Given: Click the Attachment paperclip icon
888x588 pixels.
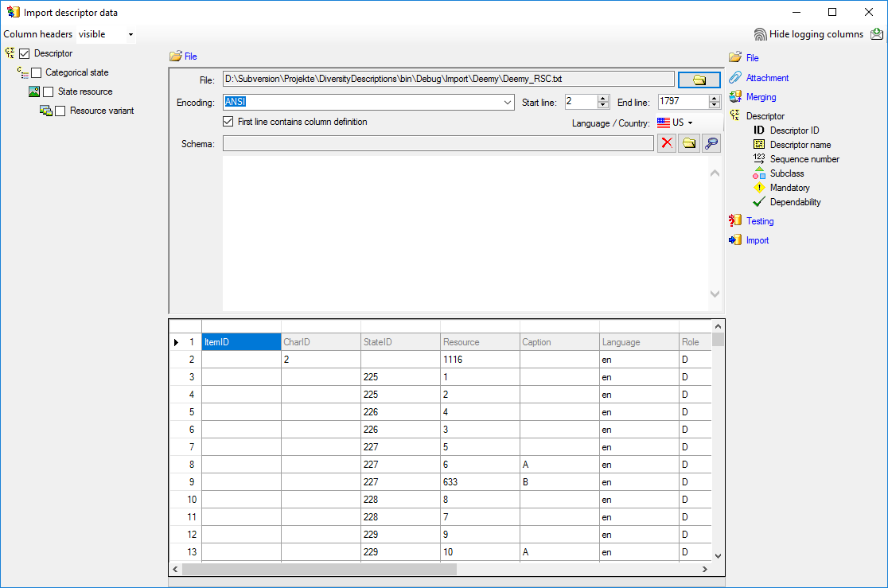Looking at the screenshot, I should pyautogui.click(x=735, y=77).
